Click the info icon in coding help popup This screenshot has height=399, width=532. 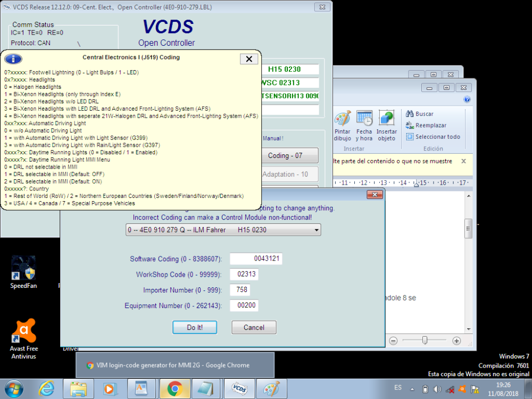(x=13, y=59)
